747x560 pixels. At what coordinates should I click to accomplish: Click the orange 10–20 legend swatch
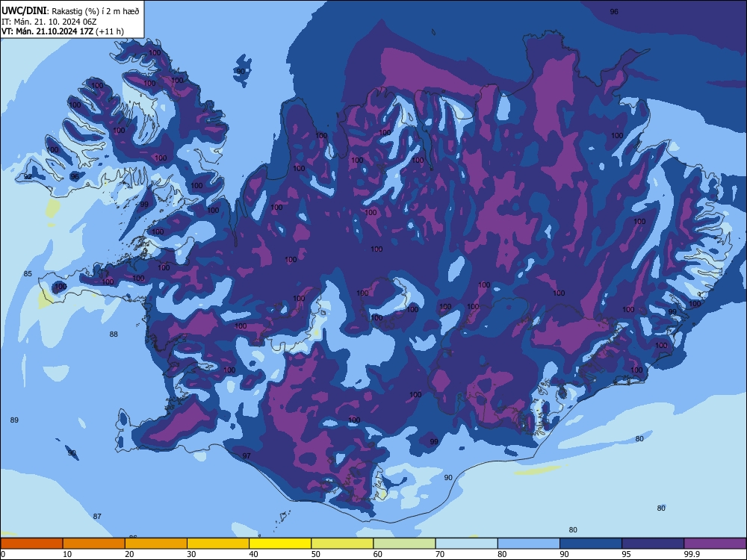click(94, 544)
